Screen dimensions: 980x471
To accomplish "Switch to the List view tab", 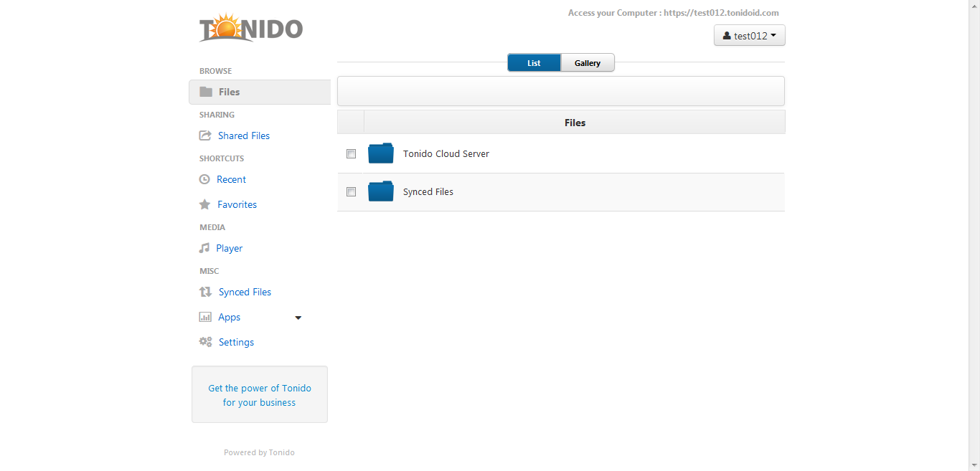I will tap(534, 63).
